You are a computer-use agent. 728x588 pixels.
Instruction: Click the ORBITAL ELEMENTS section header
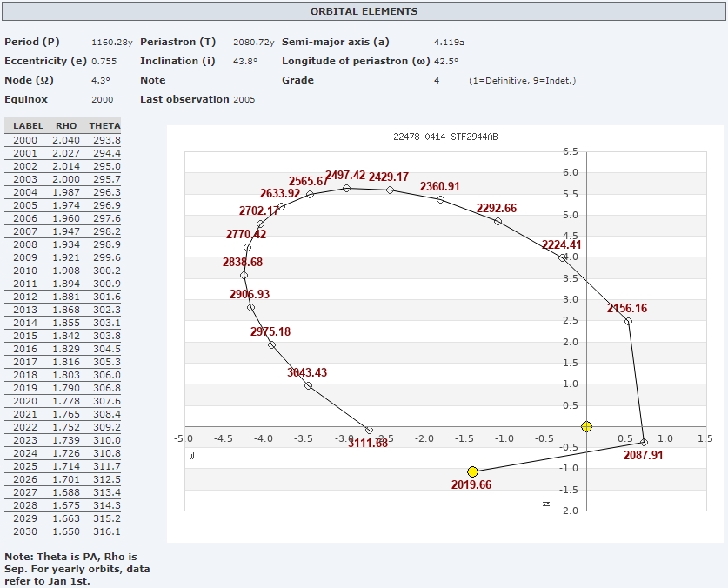pyautogui.click(x=364, y=11)
